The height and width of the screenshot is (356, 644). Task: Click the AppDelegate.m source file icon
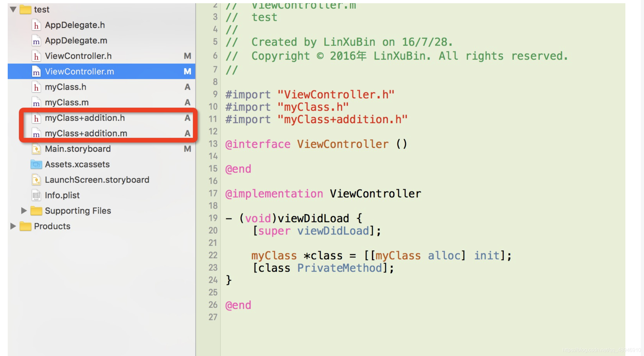(x=36, y=41)
